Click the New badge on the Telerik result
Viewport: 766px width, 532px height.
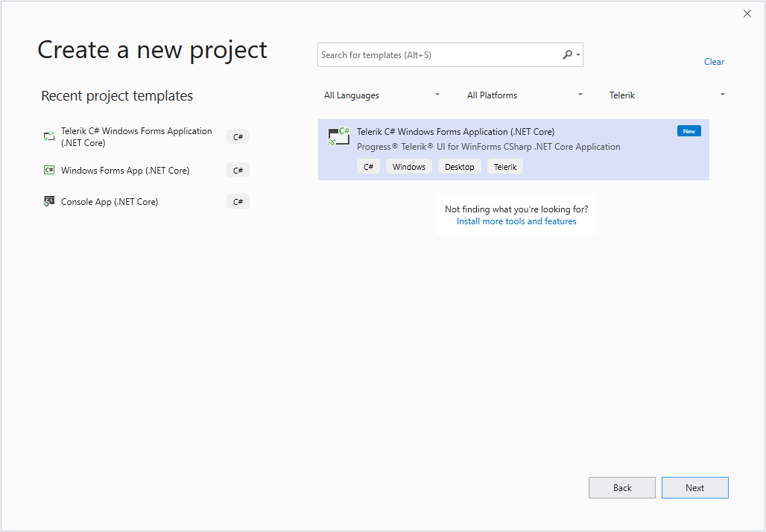tap(689, 131)
